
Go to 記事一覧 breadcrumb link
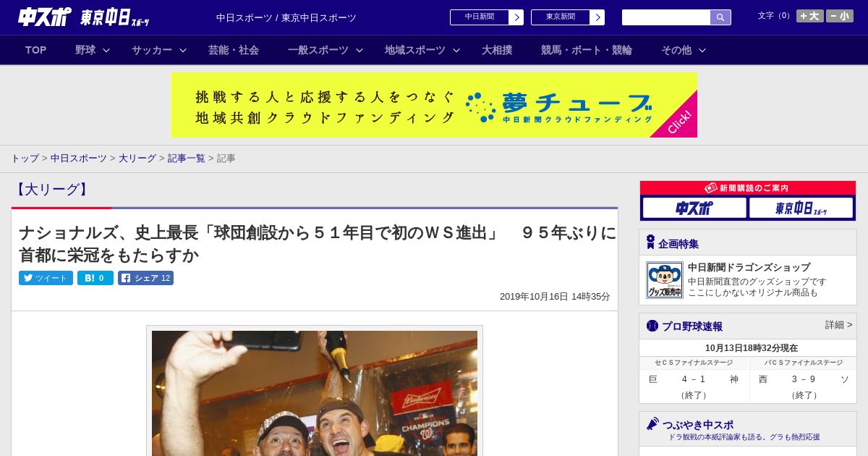tap(187, 158)
